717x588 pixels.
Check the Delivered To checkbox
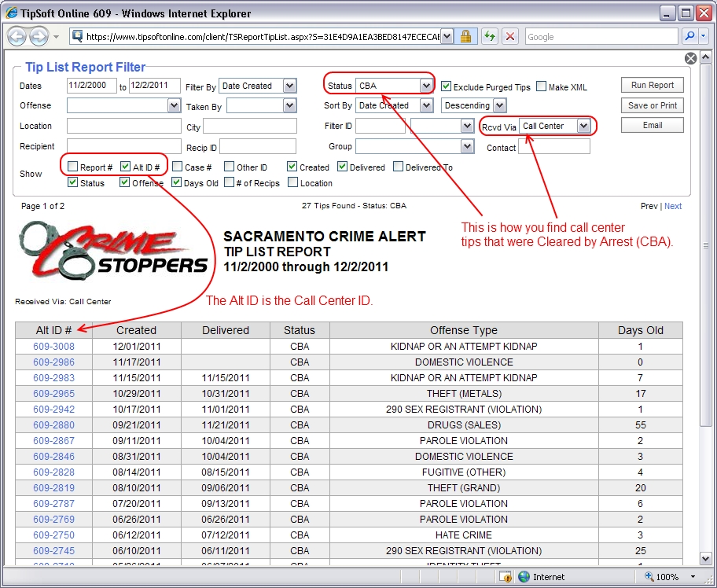(399, 167)
